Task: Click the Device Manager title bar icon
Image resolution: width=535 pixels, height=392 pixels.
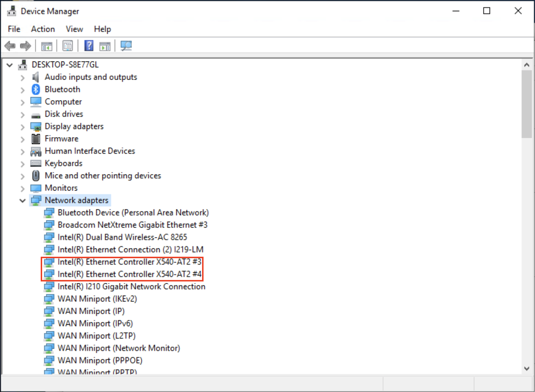Action: pyautogui.click(x=12, y=11)
